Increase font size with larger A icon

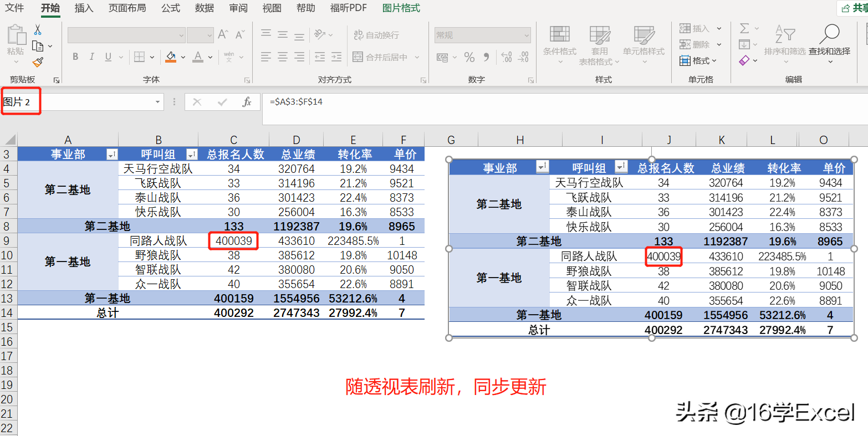[223, 35]
